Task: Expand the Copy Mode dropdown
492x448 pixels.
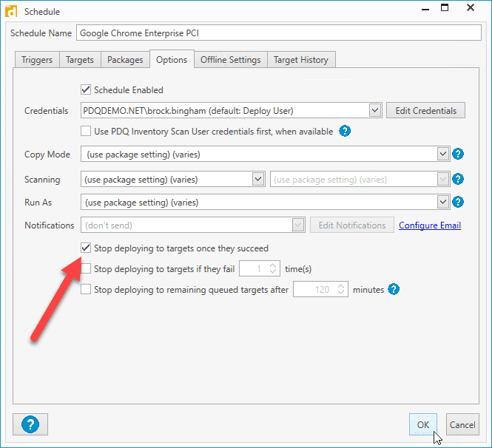Action: (443, 154)
